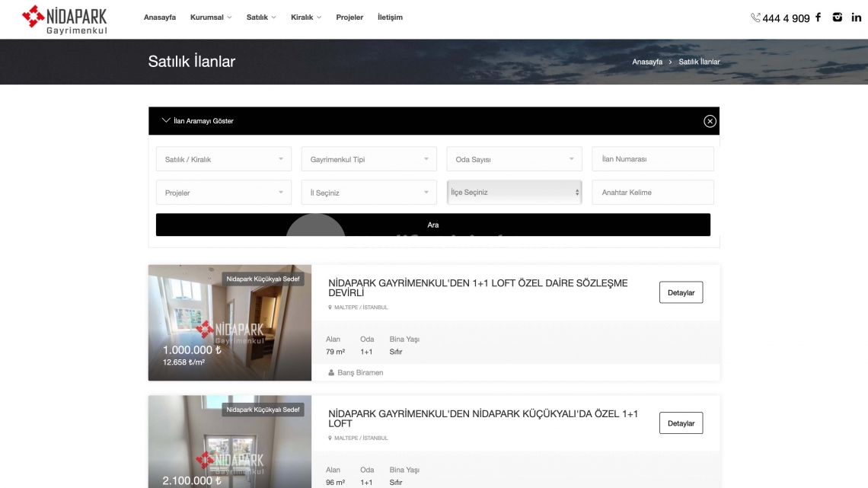Image resolution: width=868 pixels, height=488 pixels.
Task: Click the first listing's photo thumbnail
Action: (x=229, y=322)
